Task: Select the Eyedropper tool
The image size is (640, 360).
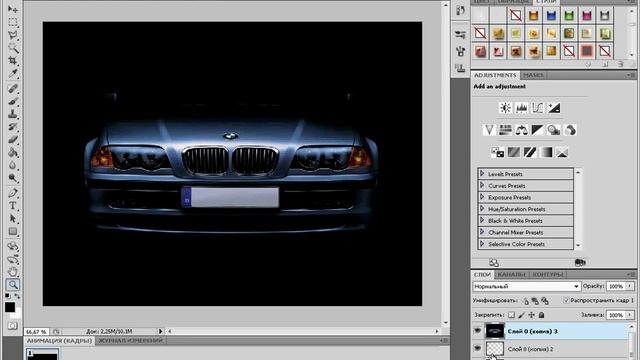Action: (x=13, y=74)
